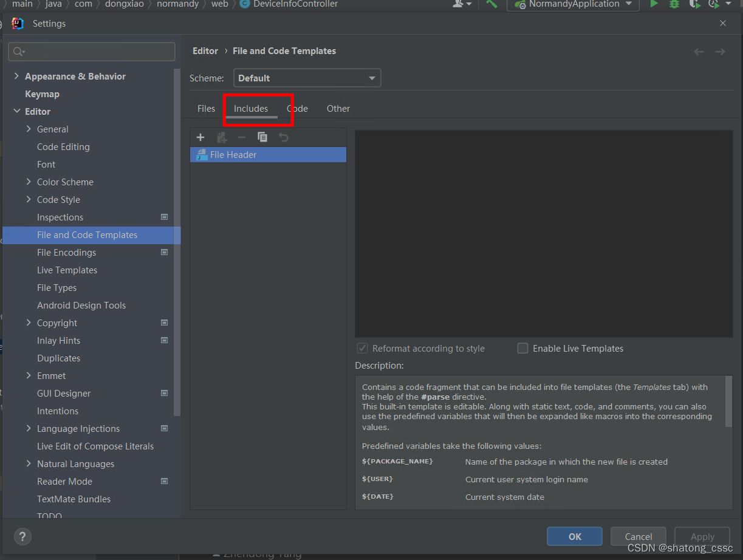This screenshot has height=560, width=743.
Task: Click the Language Injections project-level icon
Action: (x=164, y=428)
